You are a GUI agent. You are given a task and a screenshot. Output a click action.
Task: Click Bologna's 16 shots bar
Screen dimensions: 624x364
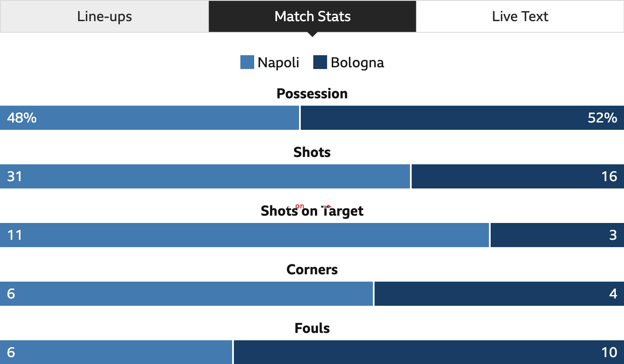pyautogui.click(x=518, y=176)
